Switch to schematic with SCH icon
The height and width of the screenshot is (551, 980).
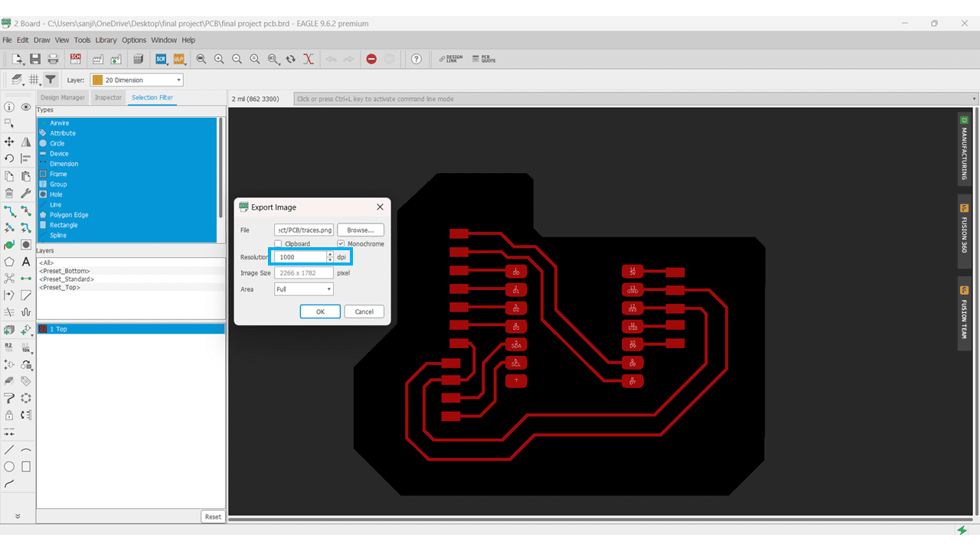point(76,59)
